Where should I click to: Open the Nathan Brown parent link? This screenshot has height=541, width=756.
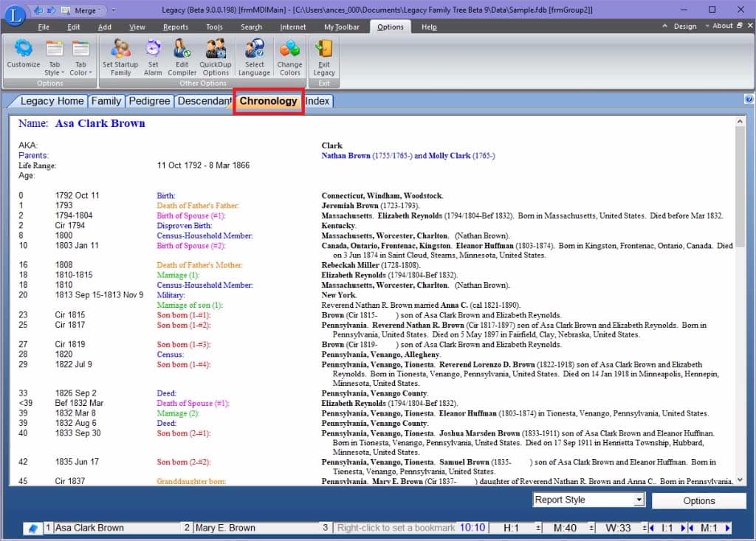[346, 156]
